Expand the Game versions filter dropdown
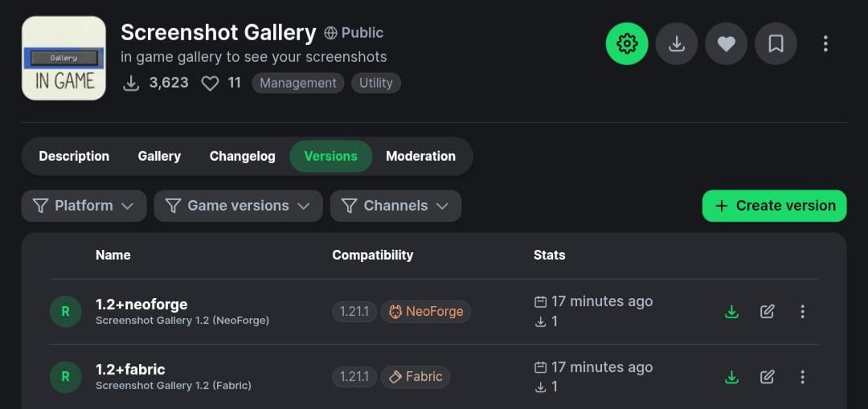 pos(238,206)
